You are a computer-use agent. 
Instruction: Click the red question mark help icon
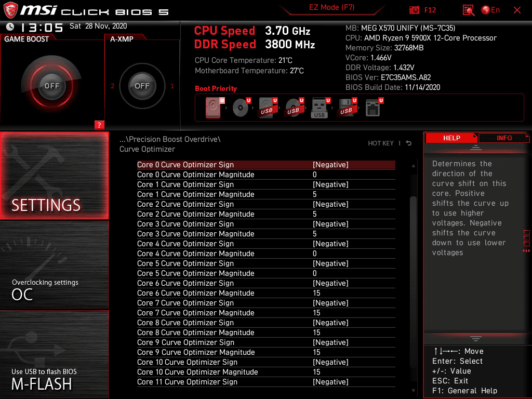click(x=99, y=125)
